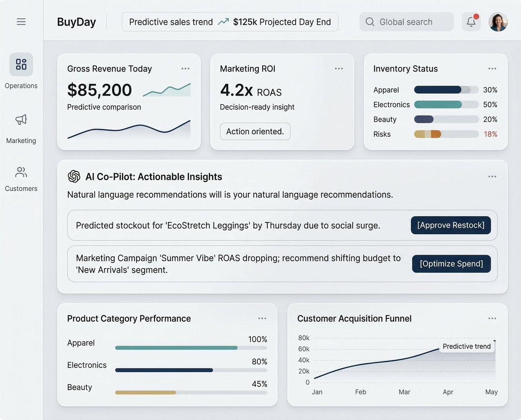The width and height of the screenshot is (521, 420).
Task: Click the Summer Vibe ROAS insight text
Action: click(x=238, y=264)
